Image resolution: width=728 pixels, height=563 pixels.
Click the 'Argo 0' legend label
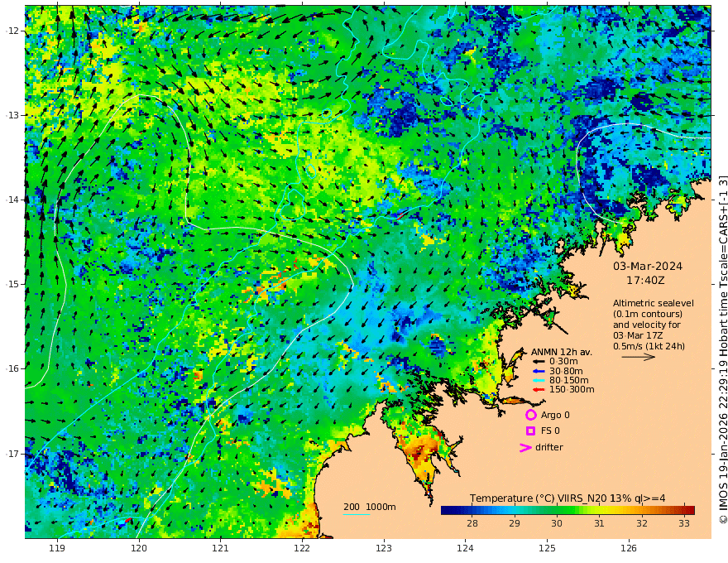click(x=555, y=415)
